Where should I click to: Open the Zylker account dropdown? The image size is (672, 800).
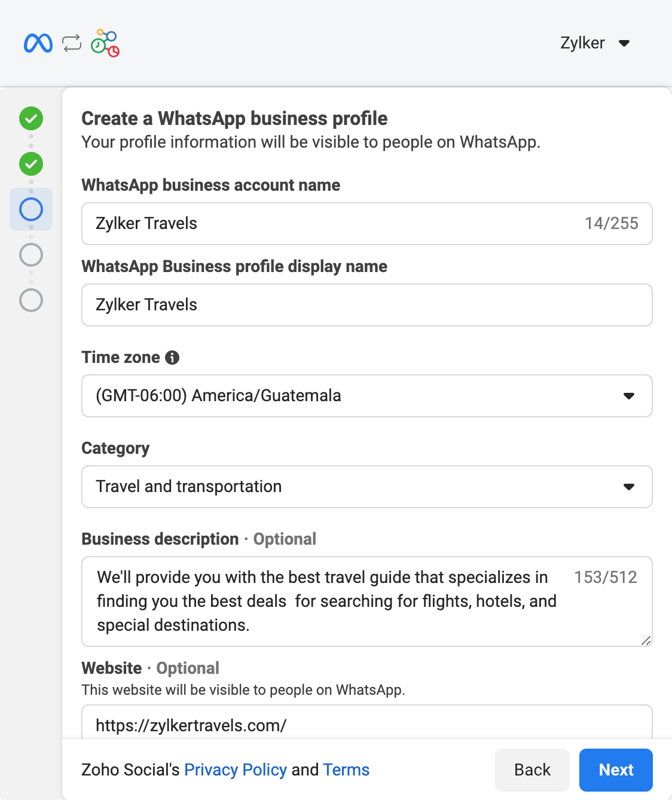(595, 43)
